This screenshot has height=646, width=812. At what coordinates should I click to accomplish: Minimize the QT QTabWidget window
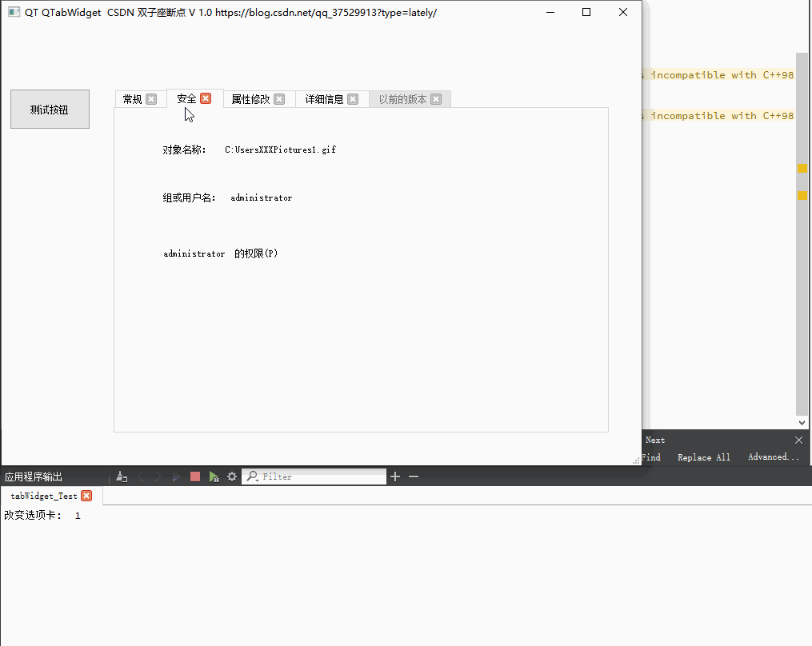[x=550, y=12]
